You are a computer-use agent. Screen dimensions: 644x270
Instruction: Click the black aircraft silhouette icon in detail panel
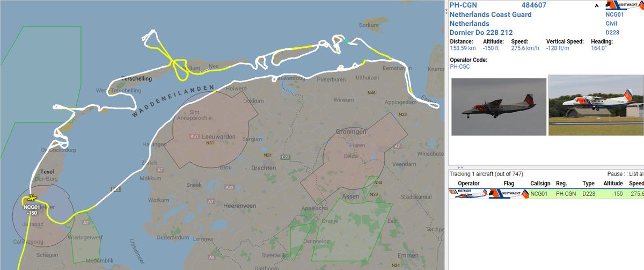(x=597, y=5)
